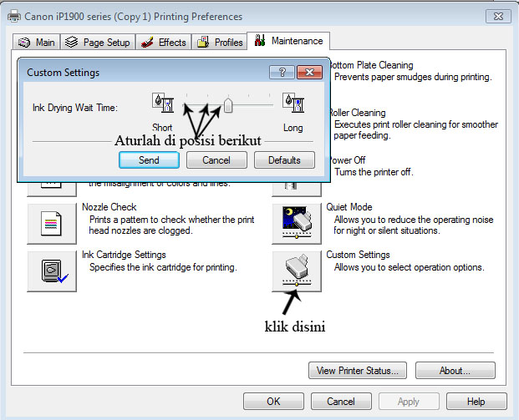This screenshot has height=420, width=519.
Task: Click the Long ink drying hourglass icon
Action: pos(293,103)
